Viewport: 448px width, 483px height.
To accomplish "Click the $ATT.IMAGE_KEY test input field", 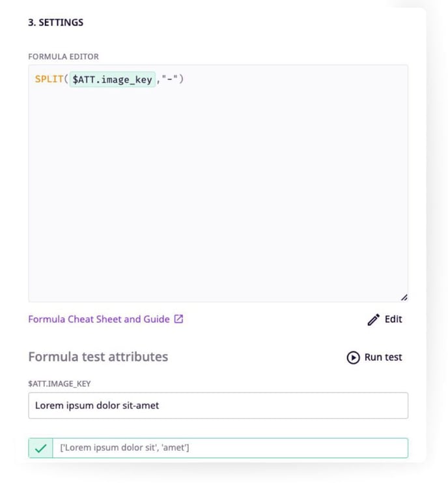I will 218,405.
